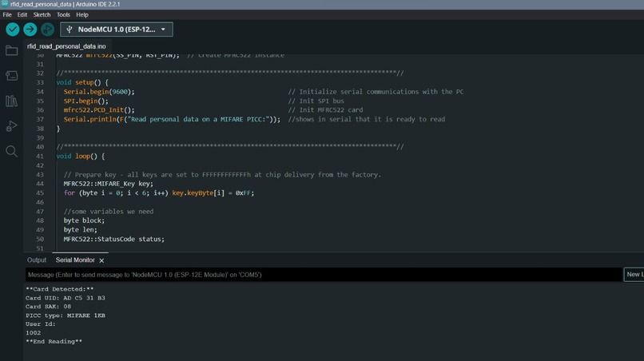Screen dimensions: 644x361
Task: Open the Edit menu
Action: click(22, 15)
